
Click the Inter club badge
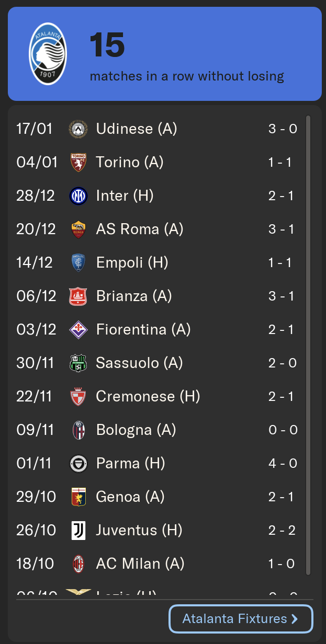(x=78, y=196)
